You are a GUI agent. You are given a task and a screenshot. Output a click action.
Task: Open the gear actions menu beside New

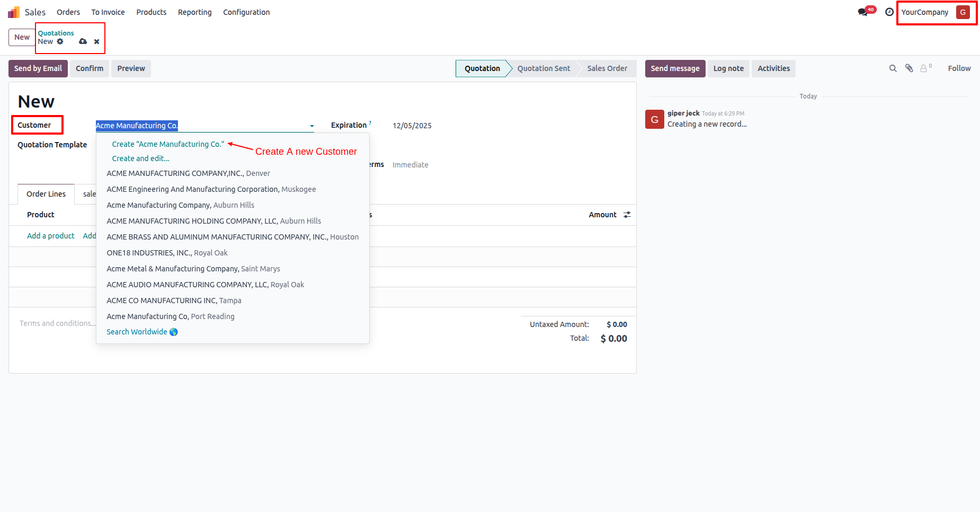pos(60,41)
